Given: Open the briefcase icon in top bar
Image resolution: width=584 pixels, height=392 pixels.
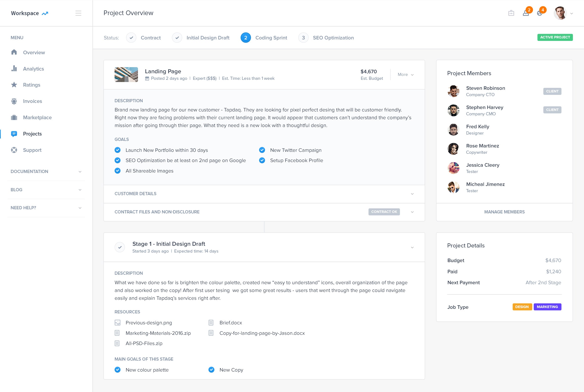Looking at the screenshot, I should coord(511,13).
